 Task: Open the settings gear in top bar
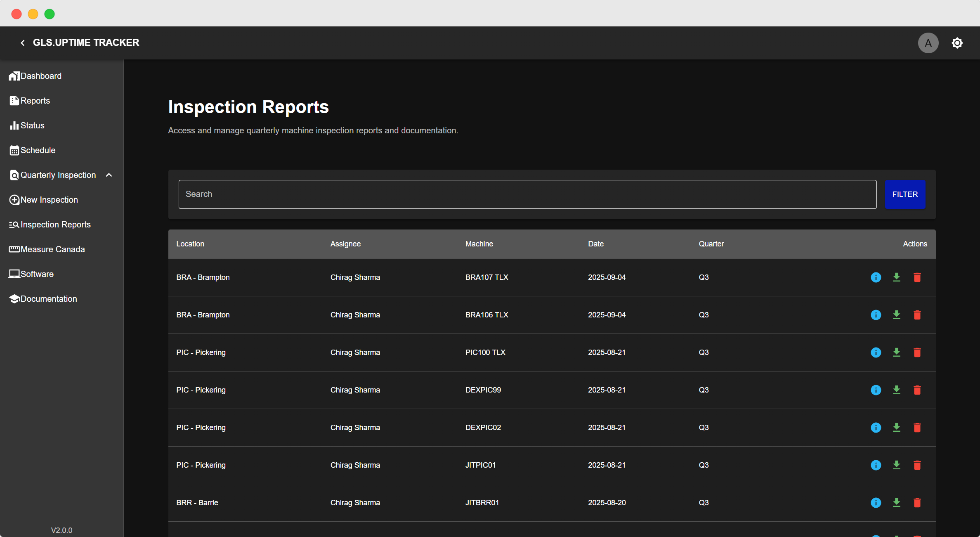957,43
